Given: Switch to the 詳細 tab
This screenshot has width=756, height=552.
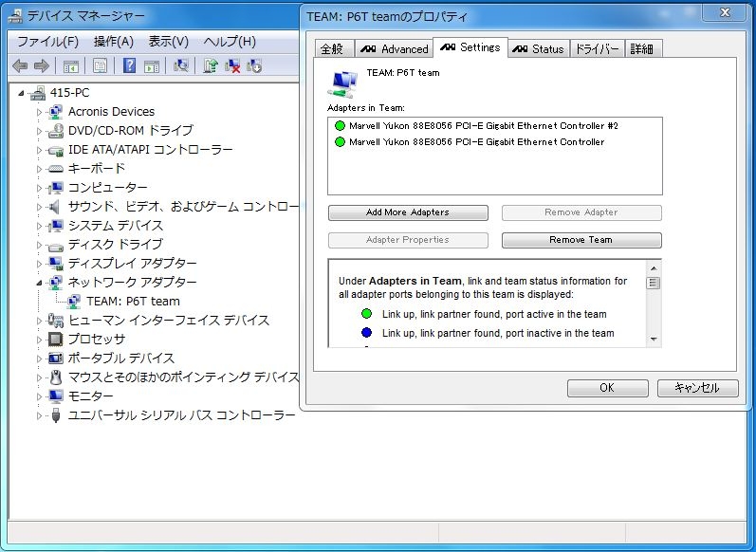Looking at the screenshot, I should point(643,48).
